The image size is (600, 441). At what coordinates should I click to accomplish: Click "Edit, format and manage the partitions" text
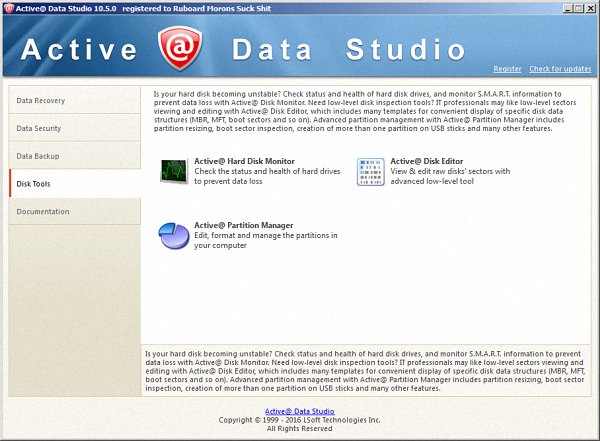tap(266, 240)
